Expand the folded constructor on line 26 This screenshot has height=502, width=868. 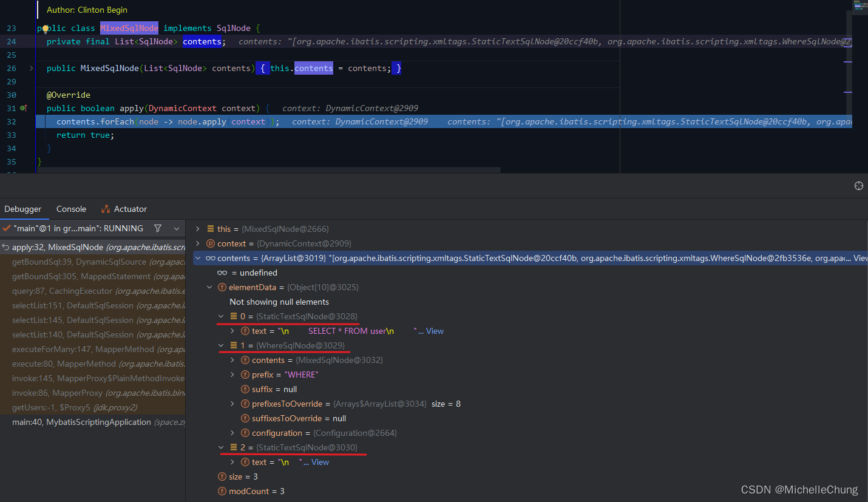(31, 68)
